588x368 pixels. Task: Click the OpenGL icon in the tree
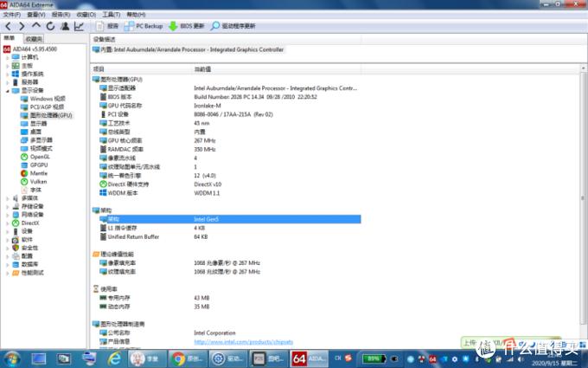click(x=24, y=157)
